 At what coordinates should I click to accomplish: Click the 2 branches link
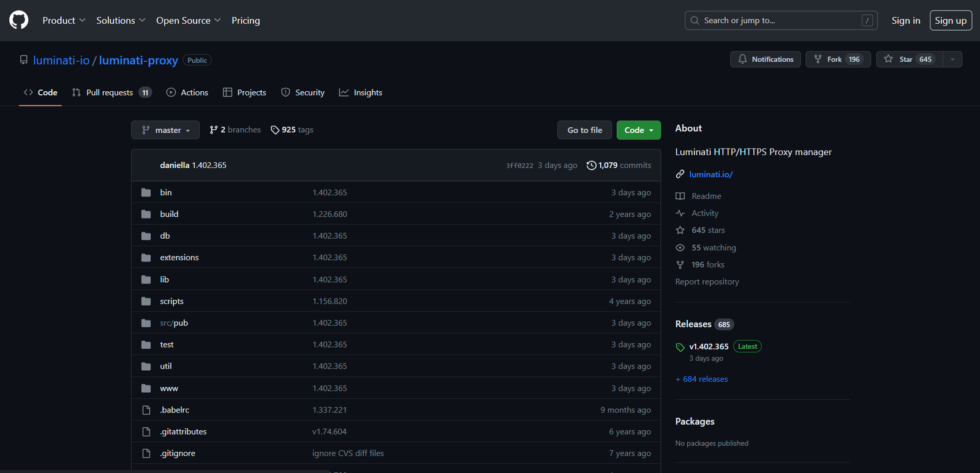tap(235, 130)
